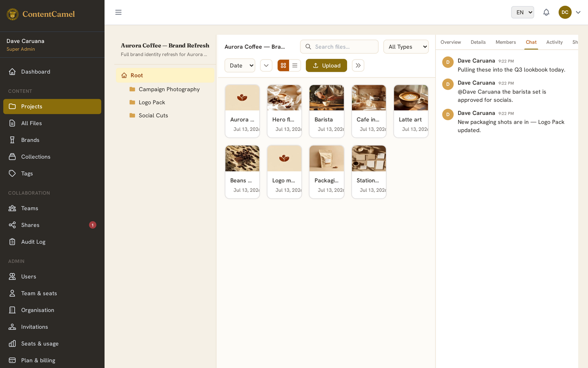This screenshot has height=368, width=588.
Task: Open Plan & billing page
Action: tap(52, 360)
